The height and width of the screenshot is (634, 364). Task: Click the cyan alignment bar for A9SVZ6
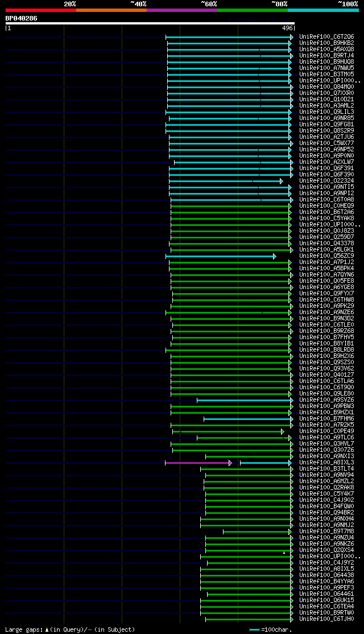click(x=245, y=400)
